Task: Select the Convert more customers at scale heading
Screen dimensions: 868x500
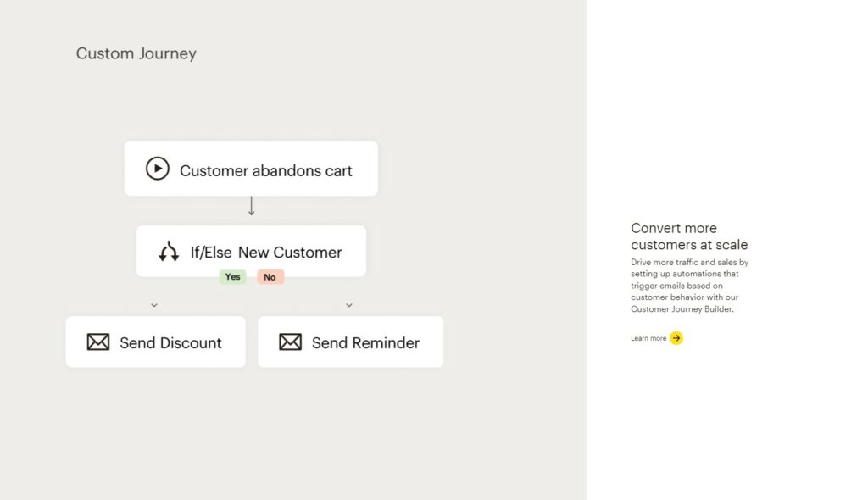Action: click(688, 236)
